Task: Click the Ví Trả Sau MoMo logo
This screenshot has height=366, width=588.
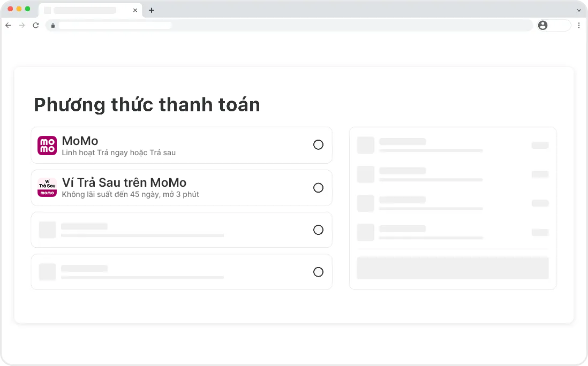Action: pyautogui.click(x=47, y=187)
